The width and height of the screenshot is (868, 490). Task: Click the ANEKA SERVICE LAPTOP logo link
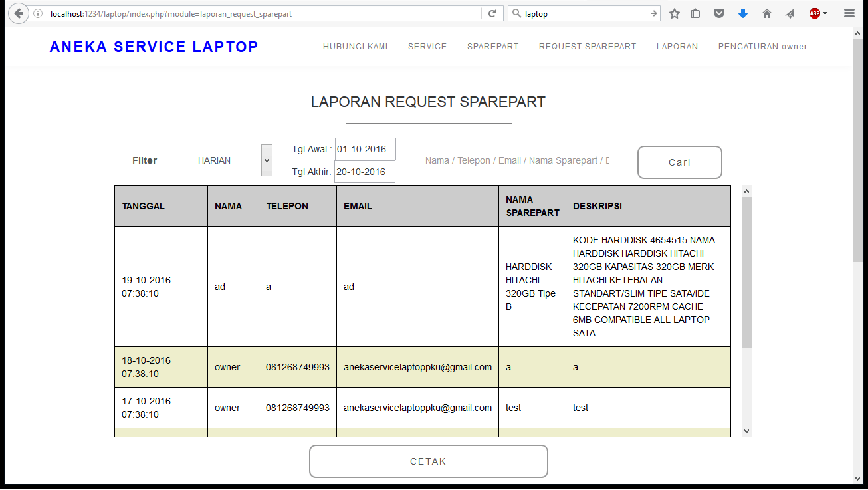pyautogui.click(x=154, y=47)
